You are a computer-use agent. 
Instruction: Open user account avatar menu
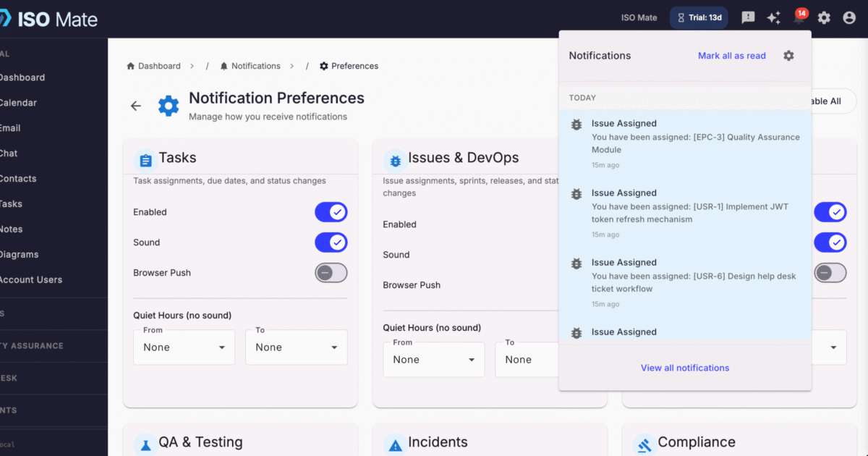(849, 18)
